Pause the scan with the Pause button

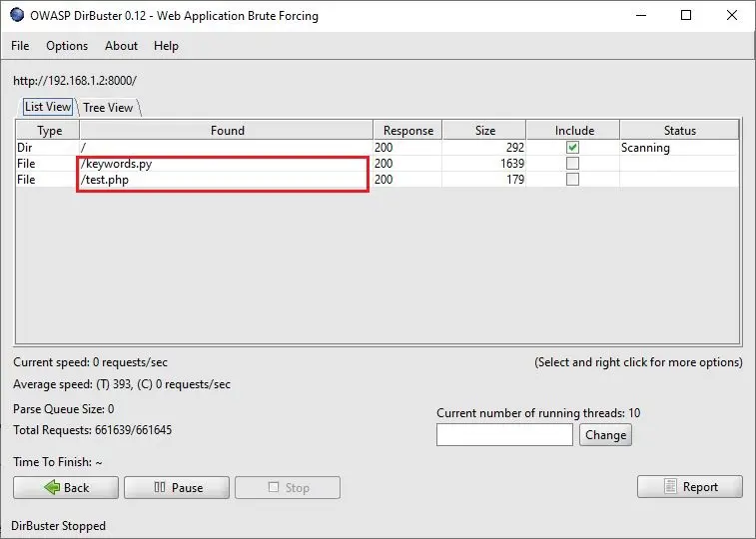[x=177, y=487]
